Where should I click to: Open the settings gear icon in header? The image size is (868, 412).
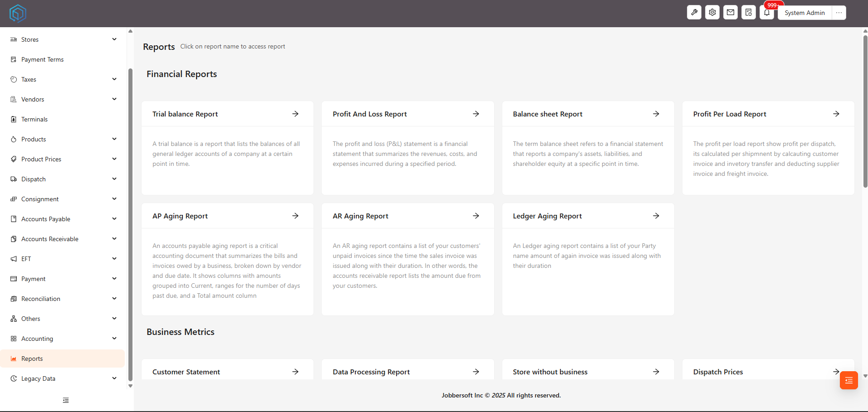712,13
